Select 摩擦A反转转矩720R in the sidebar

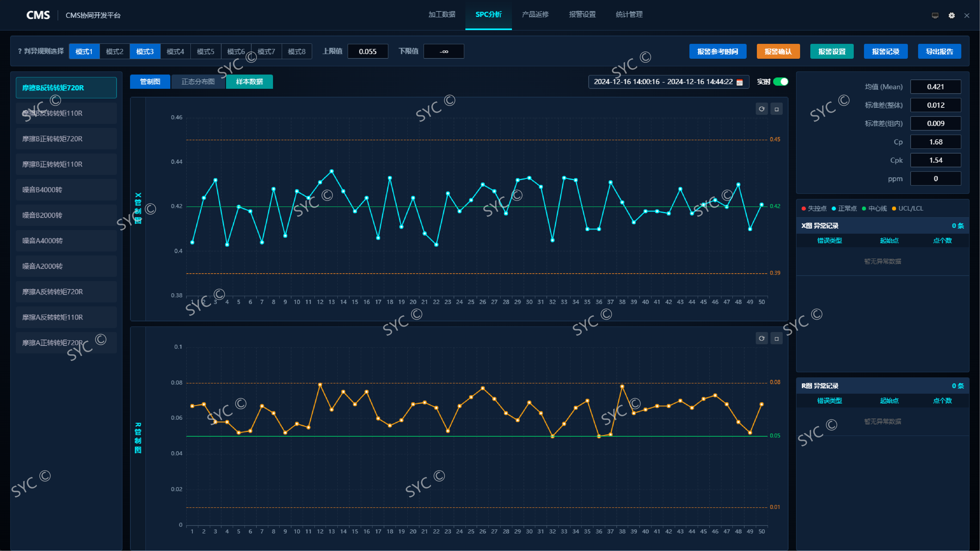pyautogui.click(x=66, y=292)
